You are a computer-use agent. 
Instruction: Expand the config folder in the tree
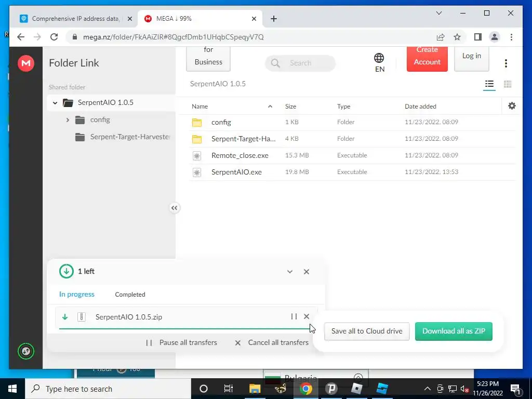pyautogui.click(x=68, y=120)
